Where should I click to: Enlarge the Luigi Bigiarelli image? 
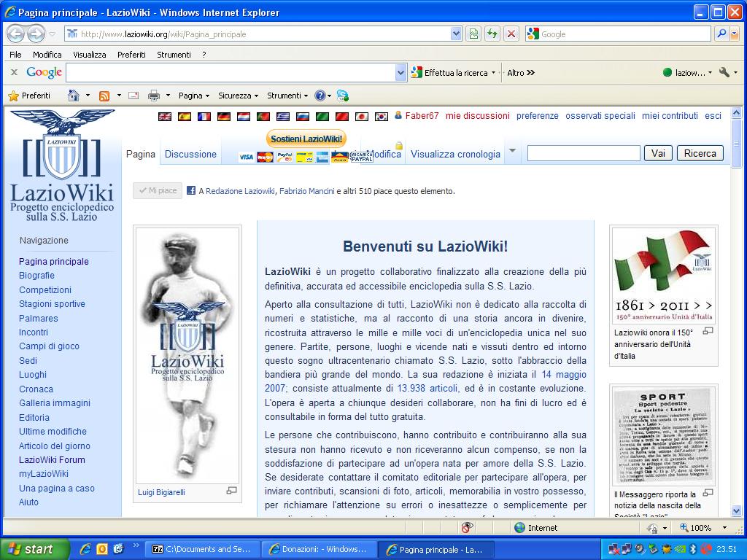tap(232, 491)
